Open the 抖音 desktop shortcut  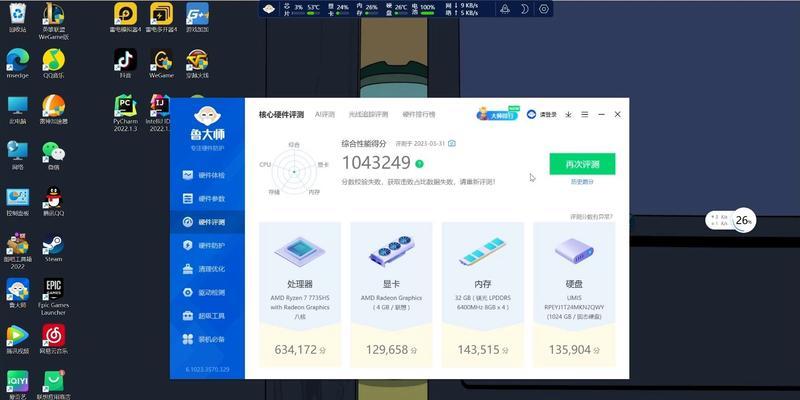point(125,64)
